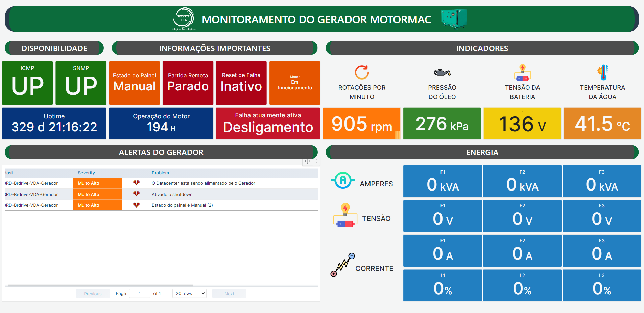Screen dimensions: 644x313
Task: Click the F2 0 kVA tile
Action: click(x=522, y=181)
